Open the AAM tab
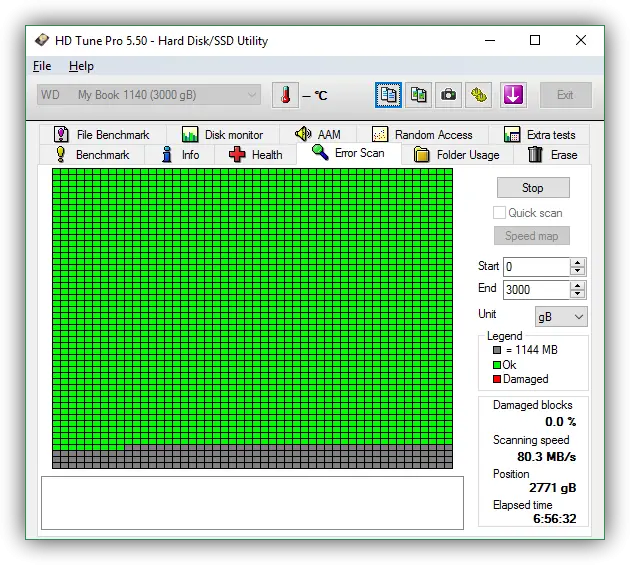This screenshot has height=565, width=630. pyautogui.click(x=318, y=134)
